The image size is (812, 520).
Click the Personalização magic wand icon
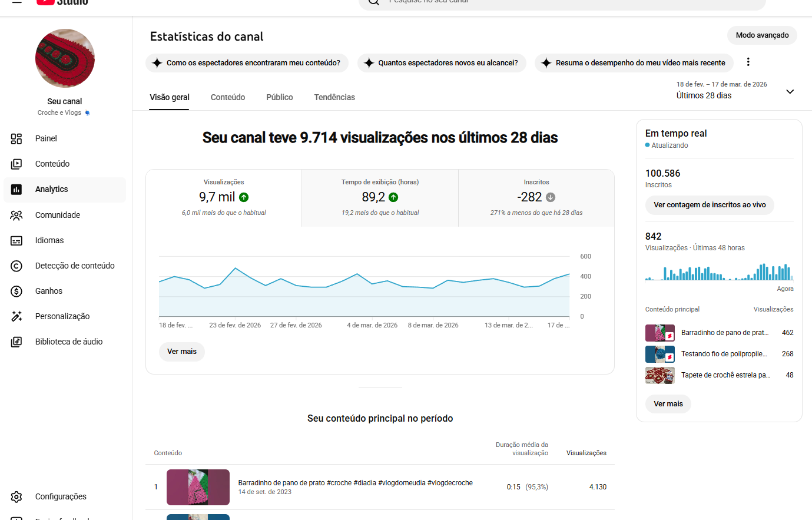(x=16, y=316)
